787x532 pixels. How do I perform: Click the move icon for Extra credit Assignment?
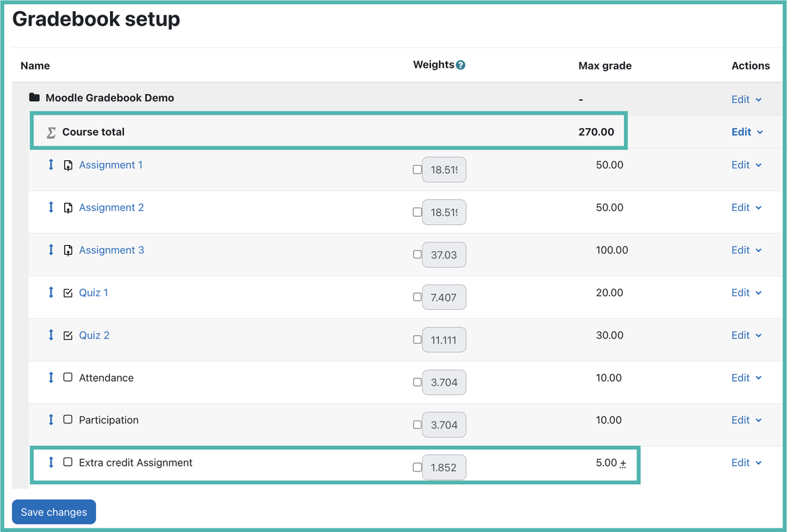[x=49, y=462]
